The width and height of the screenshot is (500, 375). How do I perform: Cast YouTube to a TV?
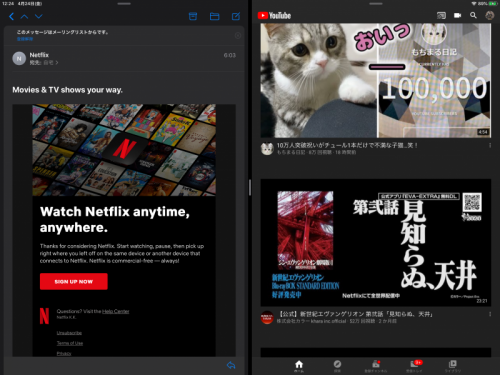[441, 15]
